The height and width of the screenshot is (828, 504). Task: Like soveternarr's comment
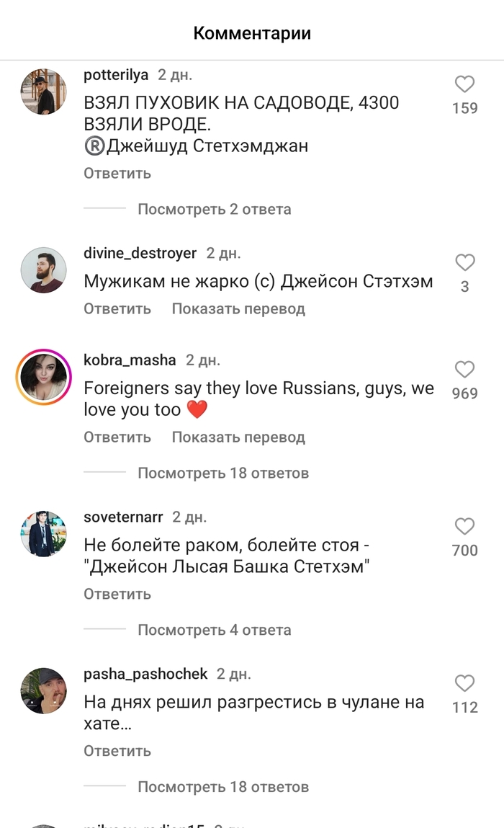[465, 526]
